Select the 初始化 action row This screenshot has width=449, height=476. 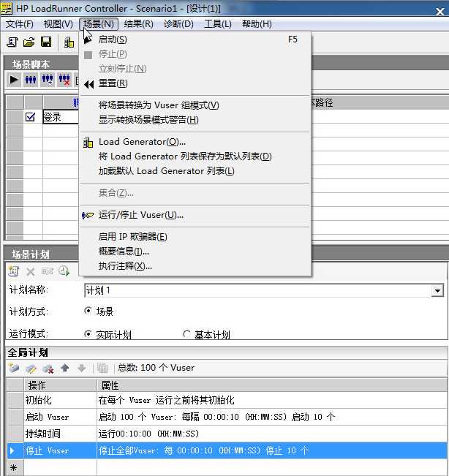point(227,400)
